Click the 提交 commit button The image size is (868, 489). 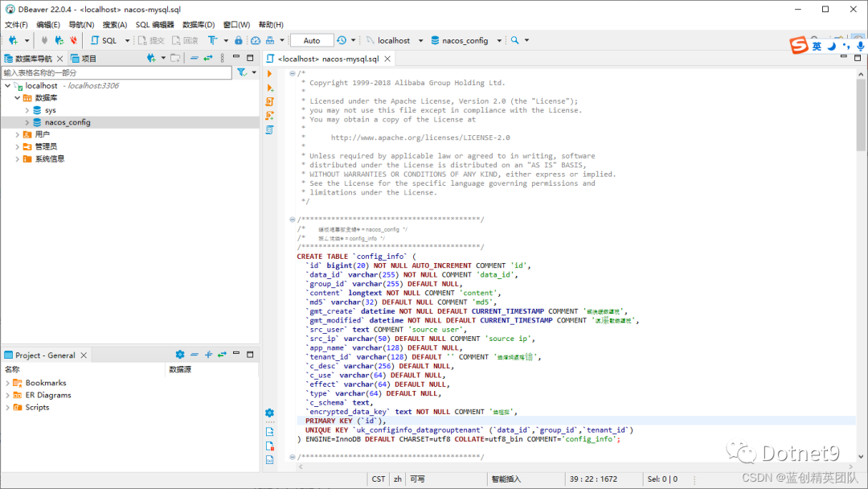[151, 40]
